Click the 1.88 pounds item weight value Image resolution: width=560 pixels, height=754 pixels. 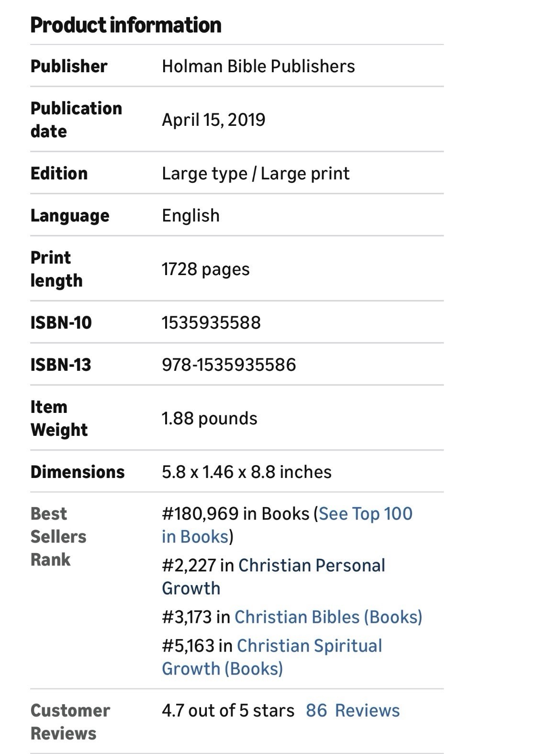(x=209, y=419)
